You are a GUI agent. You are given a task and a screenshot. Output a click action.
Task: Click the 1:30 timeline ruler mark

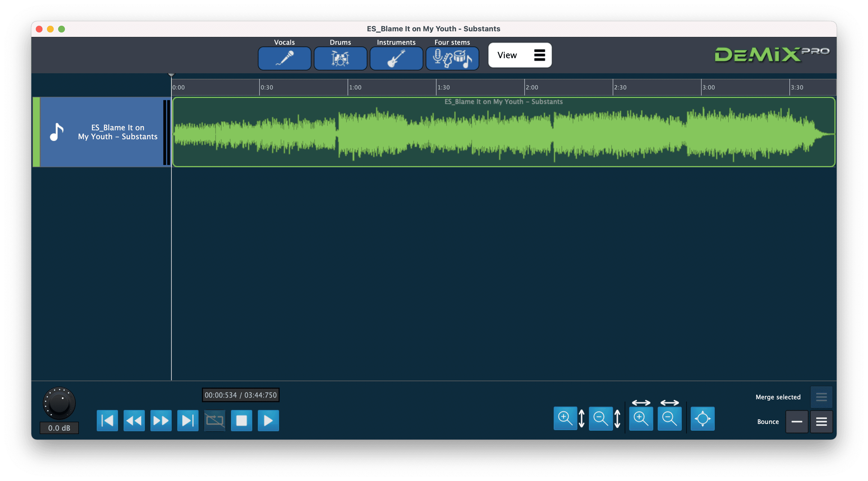(x=444, y=87)
